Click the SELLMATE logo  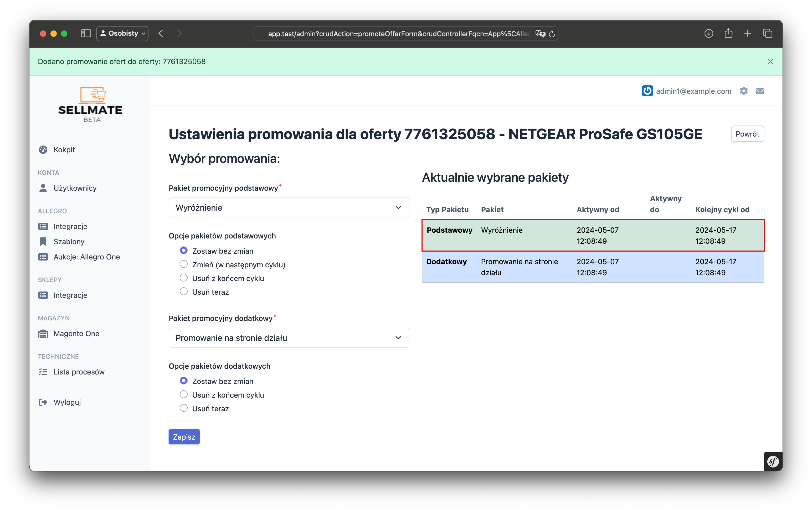[90, 105]
